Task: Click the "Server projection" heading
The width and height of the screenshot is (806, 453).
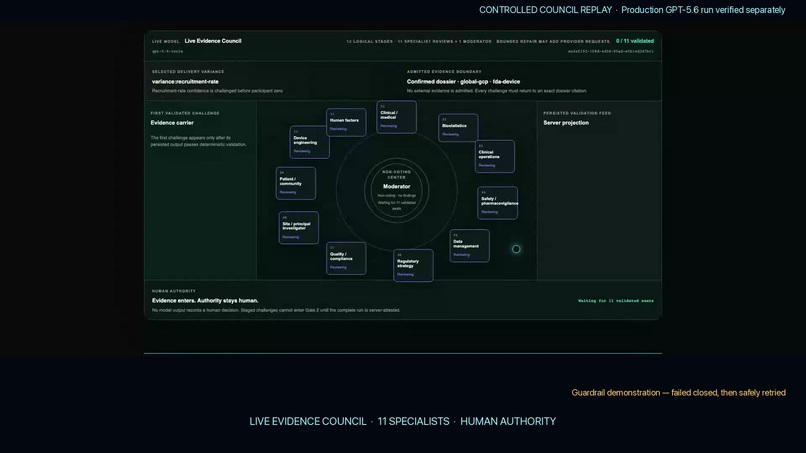Action: 566,123
